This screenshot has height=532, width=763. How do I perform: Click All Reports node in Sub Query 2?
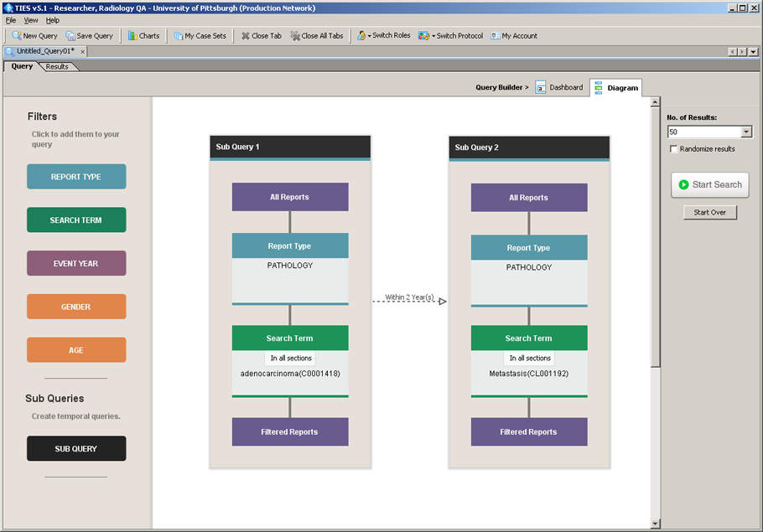click(x=529, y=198)
